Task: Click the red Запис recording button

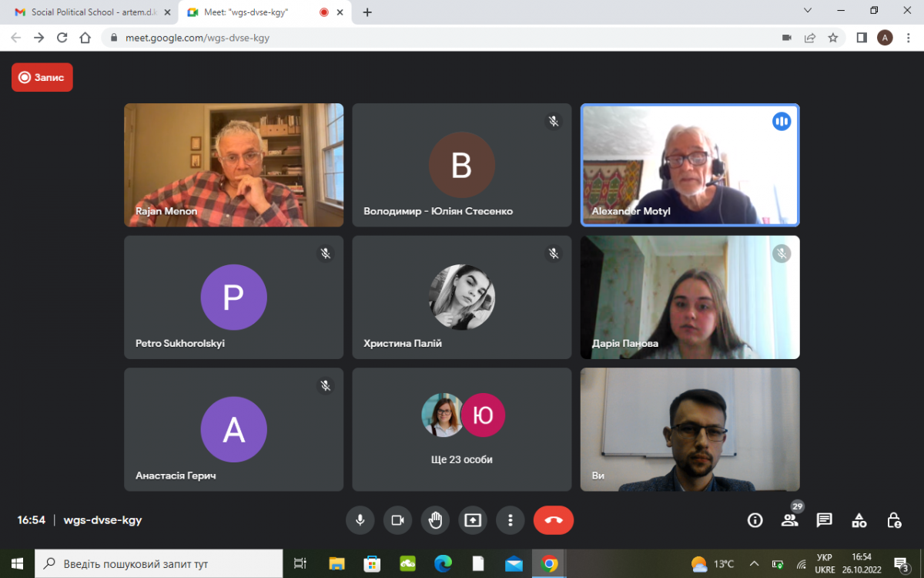Action: point(42,77)
